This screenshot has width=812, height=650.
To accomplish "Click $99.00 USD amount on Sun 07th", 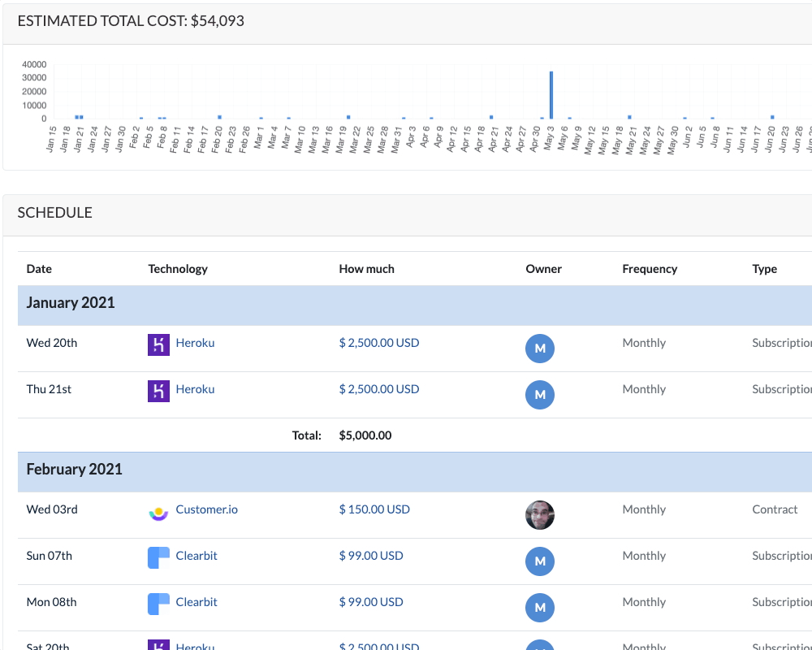I will 371,555.
